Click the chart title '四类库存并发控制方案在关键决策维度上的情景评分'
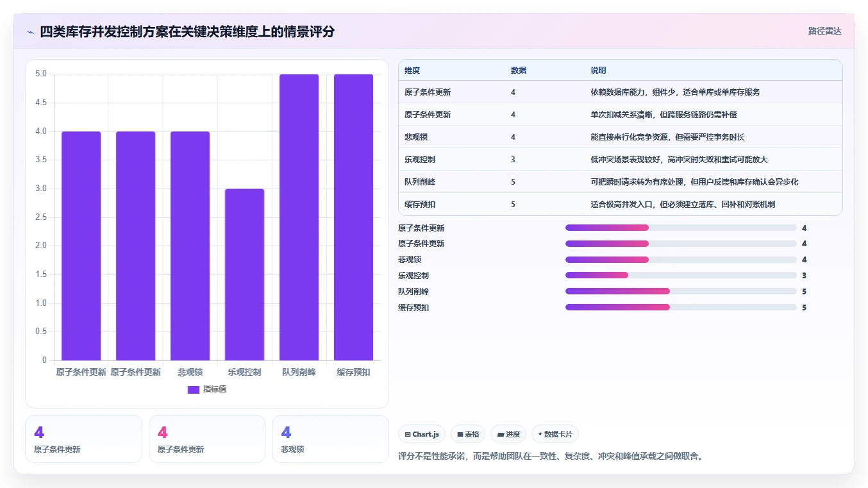Viewport: 868px width, 488px height. [x=187, y=31]
